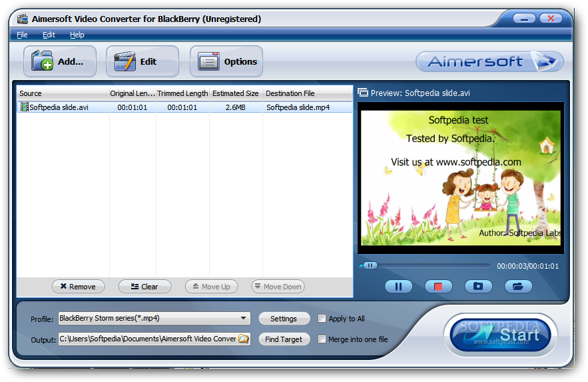Stop the preview with red square button
Image resolution: width=588 pixels, height=382 pixels.
coord(438,287)
